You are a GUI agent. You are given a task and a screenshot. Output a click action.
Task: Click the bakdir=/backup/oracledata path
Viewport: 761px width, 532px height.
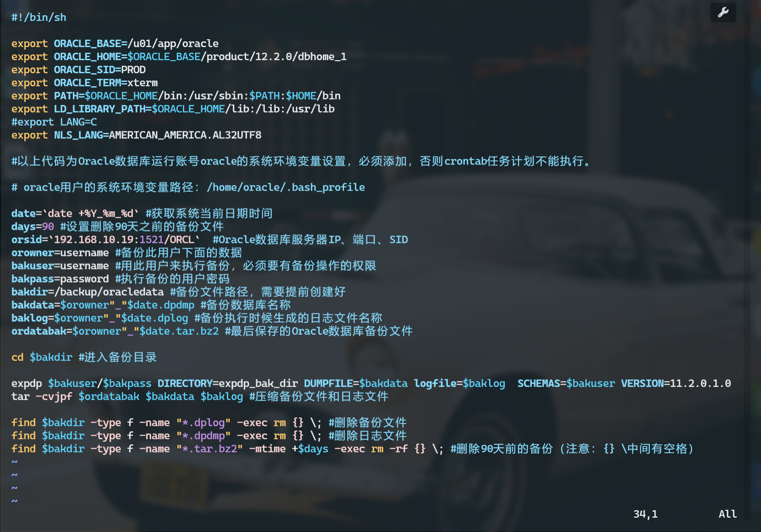coord(88,292)
